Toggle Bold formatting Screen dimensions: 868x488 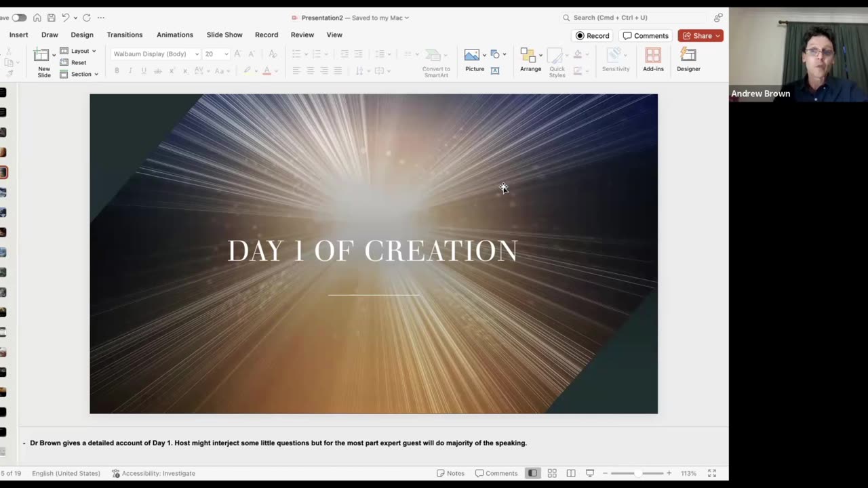point(117,70)
